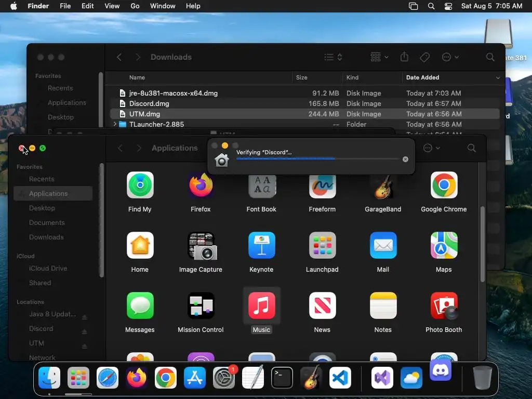
Task: Launch Visual Studio Code from the Dock
Action: [x=340, y=378]
